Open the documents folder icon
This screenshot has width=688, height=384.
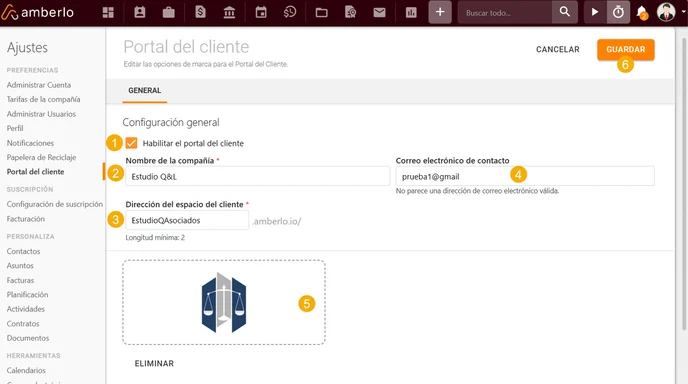[321, 12]
